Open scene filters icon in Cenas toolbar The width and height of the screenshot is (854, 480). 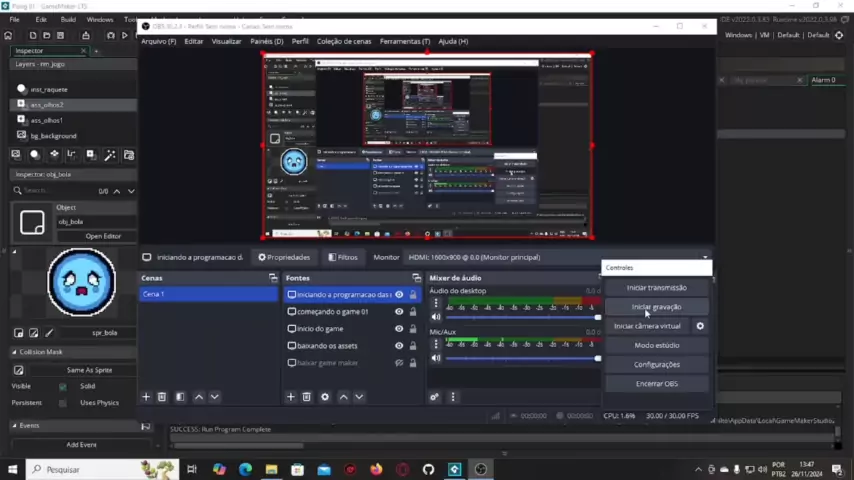pyautogui.click(x=180, y=397)
